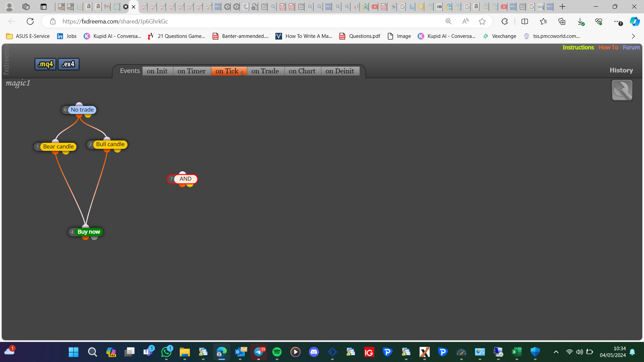Image resolution: width=644 pixels, height=362 pixels.
Task: Open Copilot sidebar icon
Action: (635, 21)
